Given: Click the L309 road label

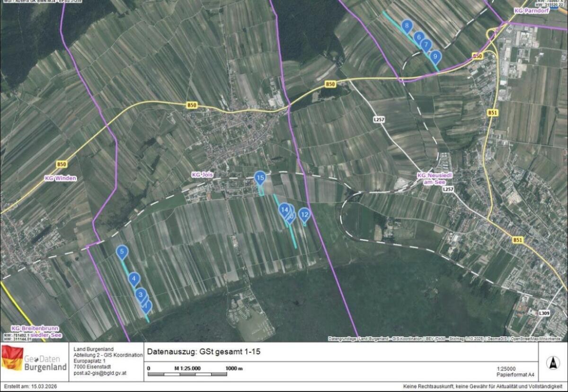Looking at the screenshot, I should click(544, 313).
